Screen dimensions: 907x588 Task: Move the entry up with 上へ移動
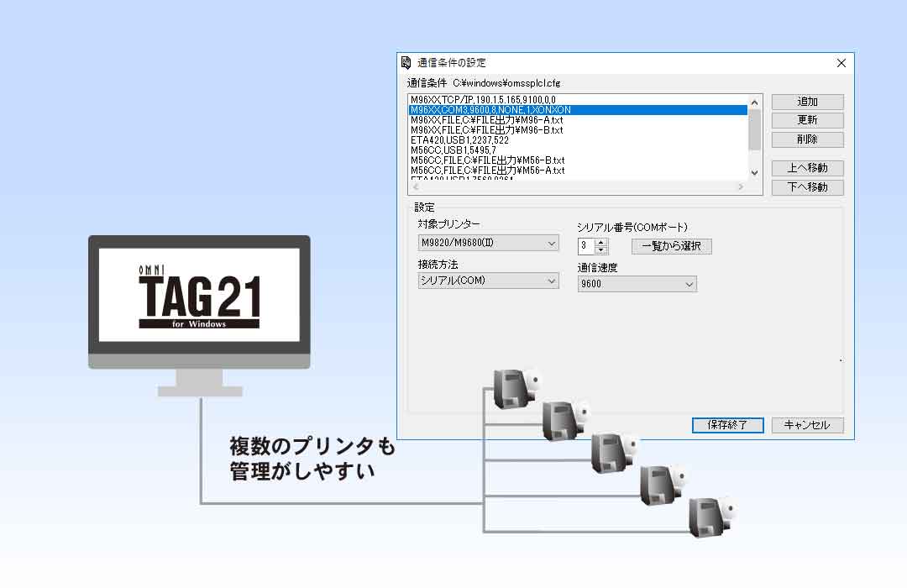click(808, 168)
